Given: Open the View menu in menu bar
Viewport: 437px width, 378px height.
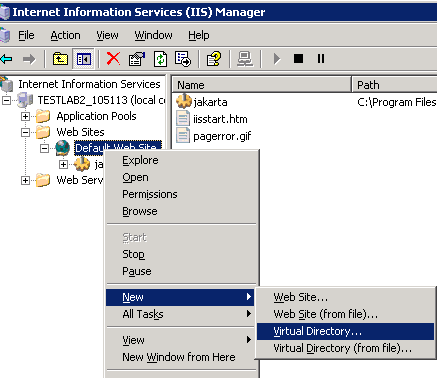Looking at the screenshot, I should coord(107,35).
